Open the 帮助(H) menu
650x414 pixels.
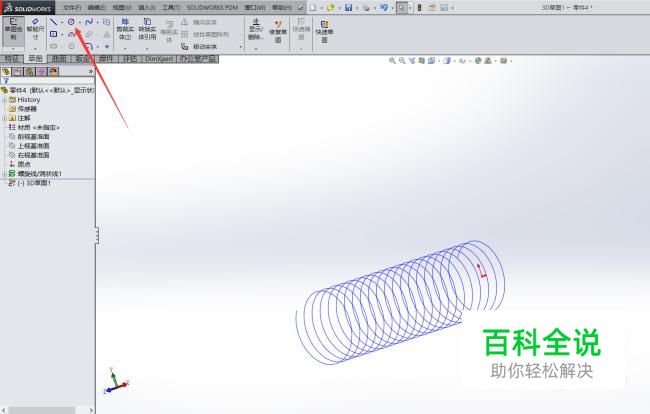281,7
